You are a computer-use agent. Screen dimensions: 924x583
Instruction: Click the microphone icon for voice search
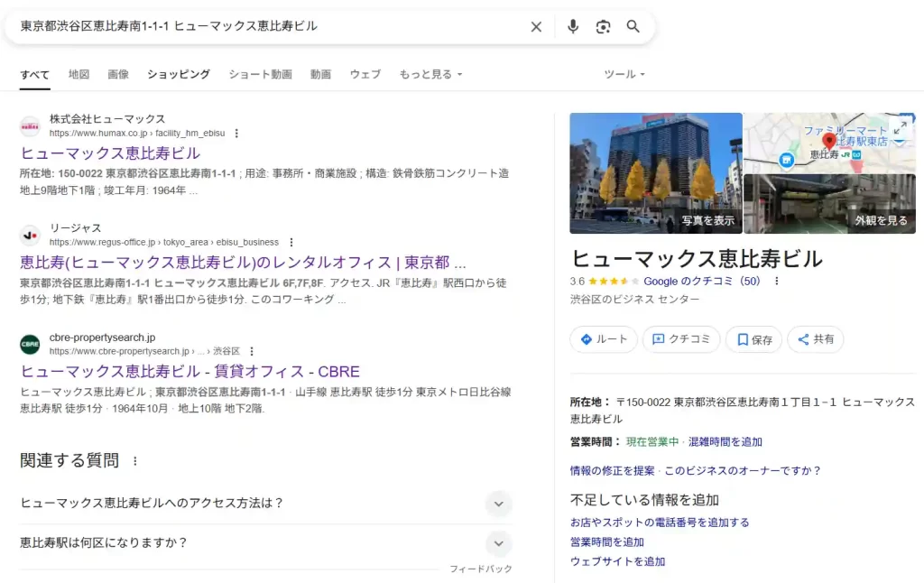pos(573,26)
